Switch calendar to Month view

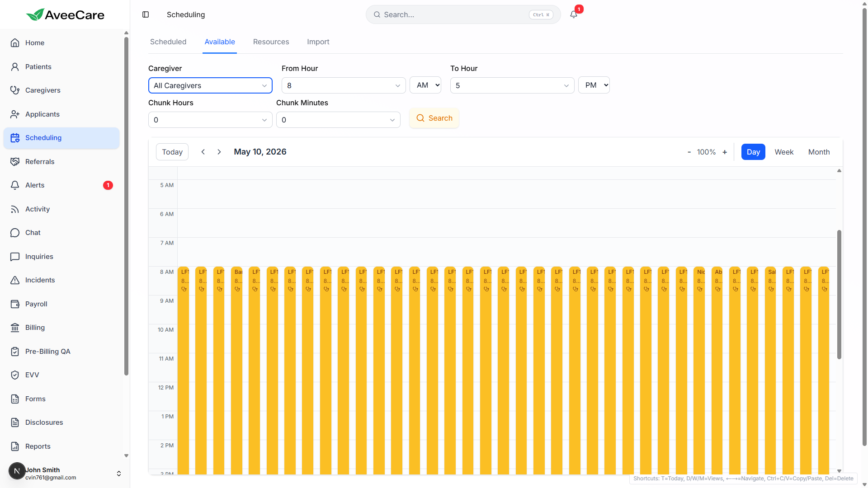tap(819, 152)
